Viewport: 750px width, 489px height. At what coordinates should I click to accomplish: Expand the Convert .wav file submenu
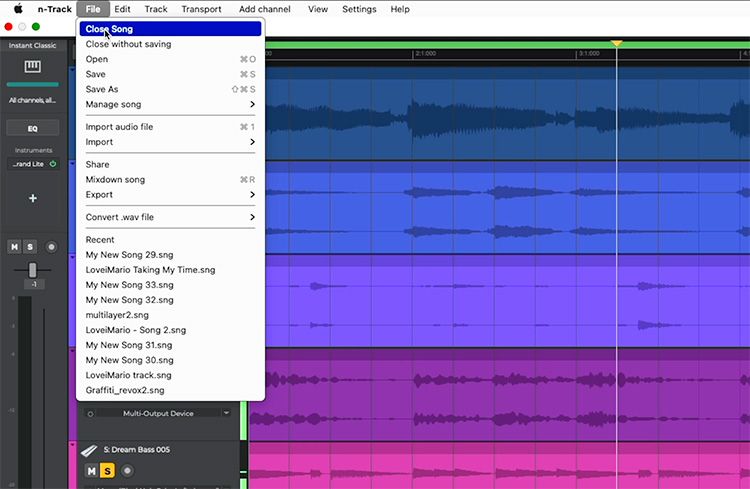click(170, 217)
